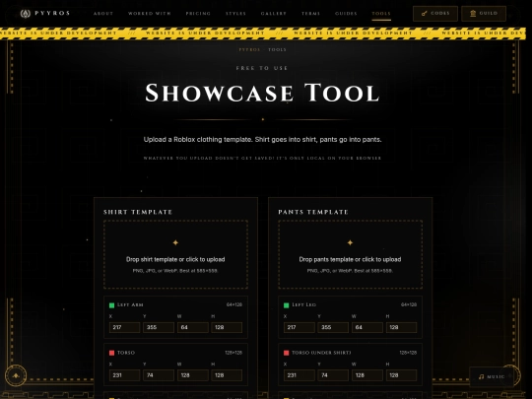Screen dimensions: 532x399
Task: Click the building icon in Guild button
Action: [473, 14]
